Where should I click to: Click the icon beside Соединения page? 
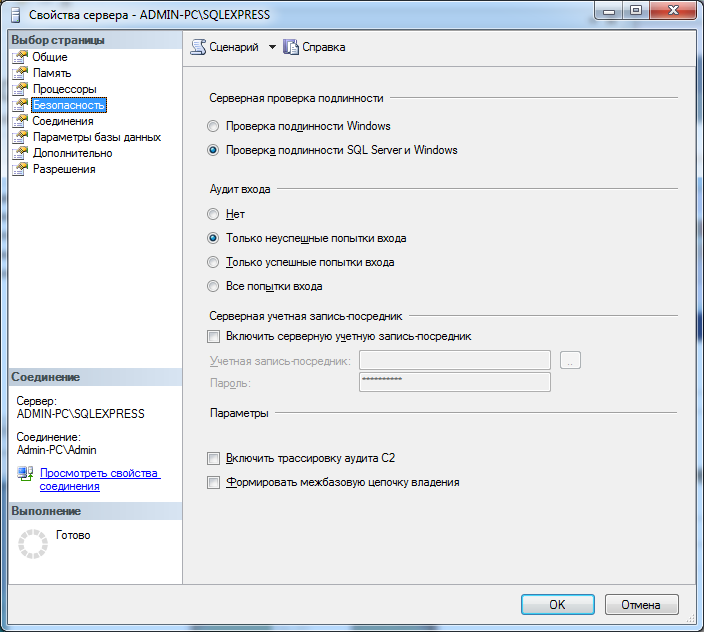tap(20, 121)
